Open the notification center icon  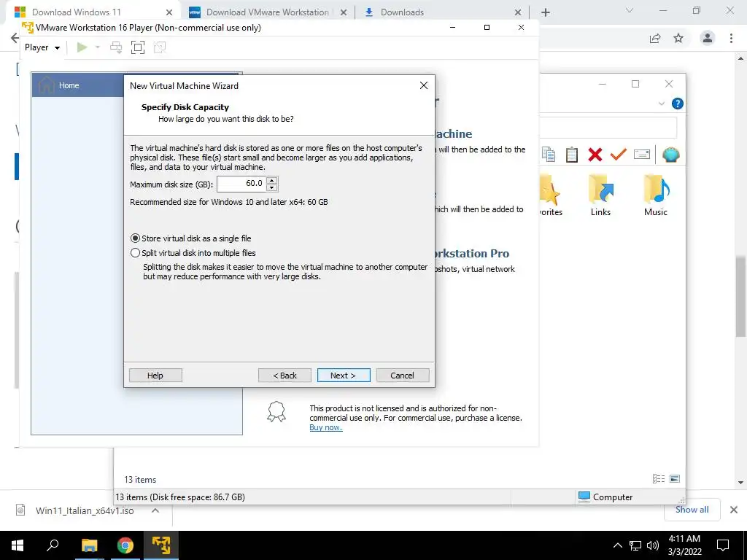point(723,545)
